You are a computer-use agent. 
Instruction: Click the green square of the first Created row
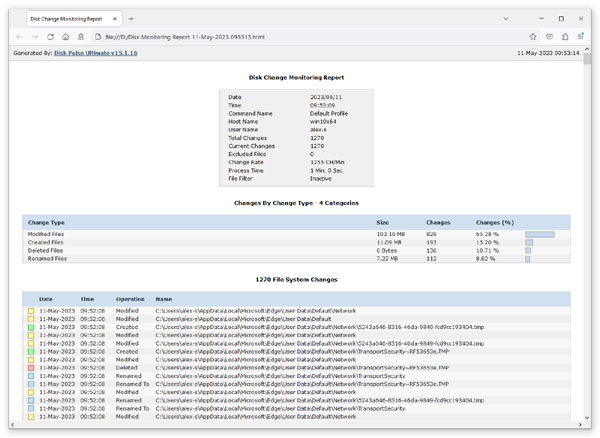tap(31, 327)
